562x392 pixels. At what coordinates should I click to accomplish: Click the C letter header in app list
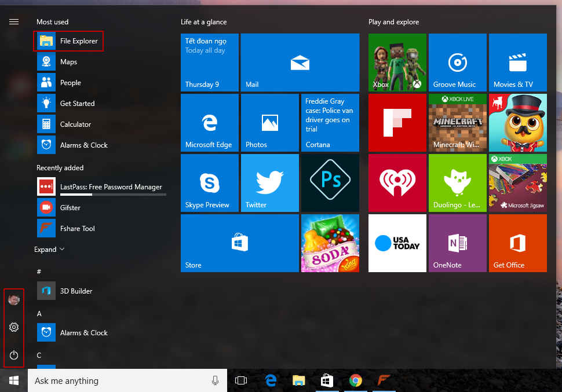click(39, 355)
